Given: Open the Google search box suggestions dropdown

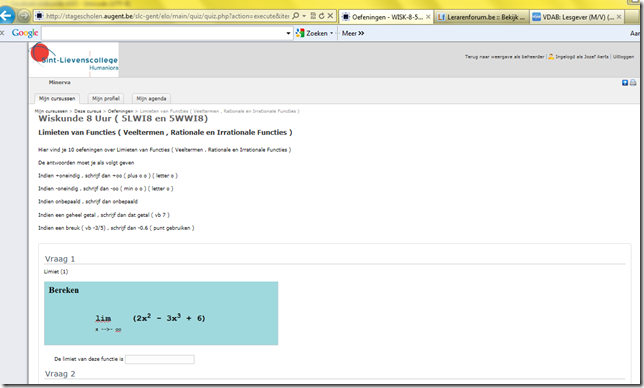Looking at the screenshot, I should pyautogui.click(x=288, y=33).
